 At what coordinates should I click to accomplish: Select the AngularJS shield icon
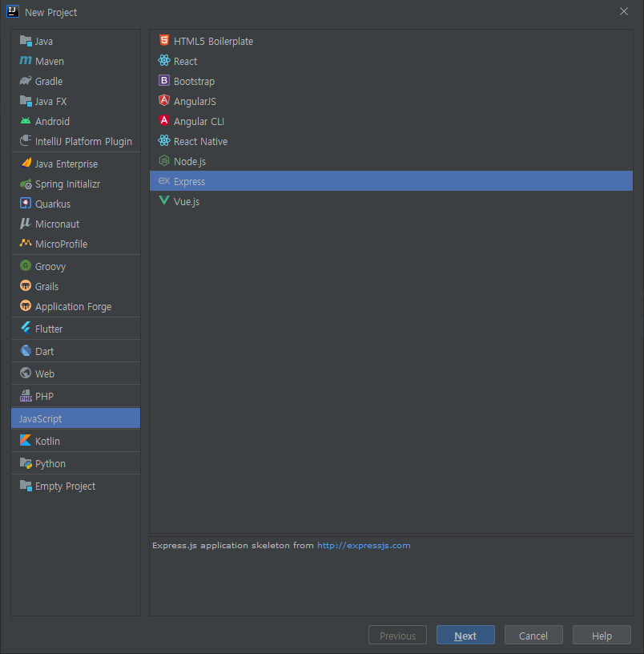(164, 100)
